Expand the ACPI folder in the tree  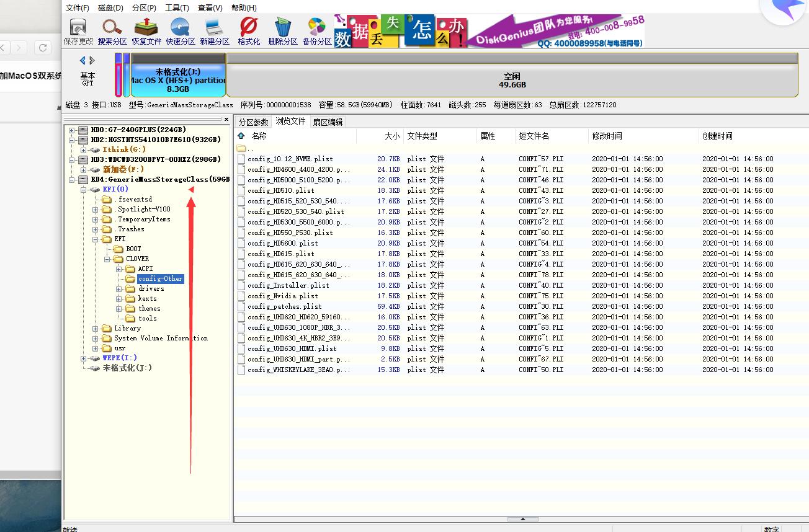(x=118, y=269)
